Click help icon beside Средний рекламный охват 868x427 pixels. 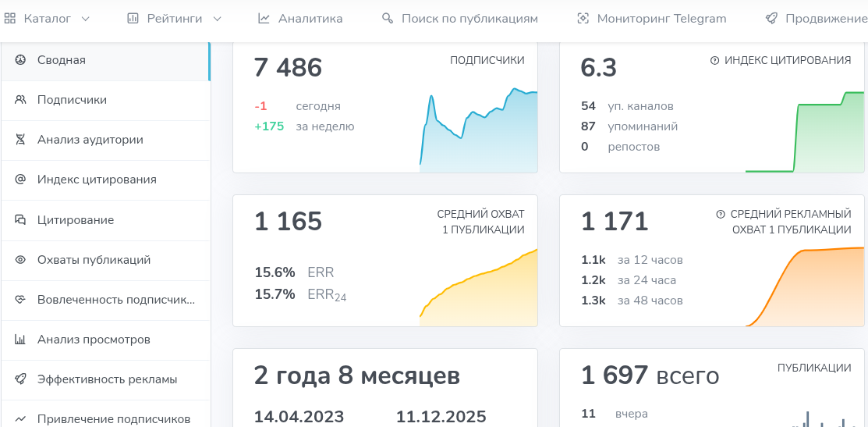click(721, 214)
